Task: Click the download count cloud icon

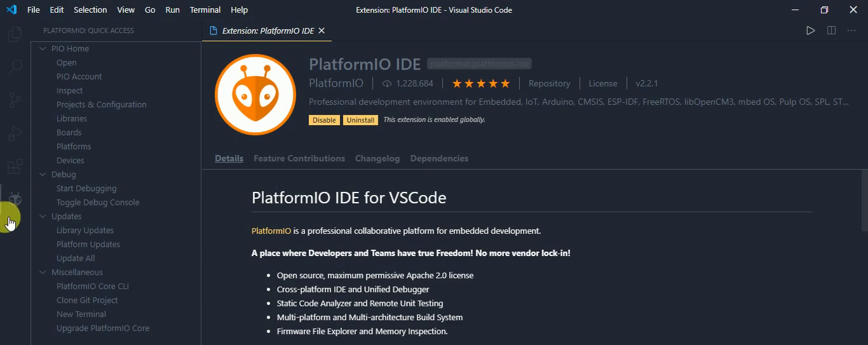Action: point(387,83)
